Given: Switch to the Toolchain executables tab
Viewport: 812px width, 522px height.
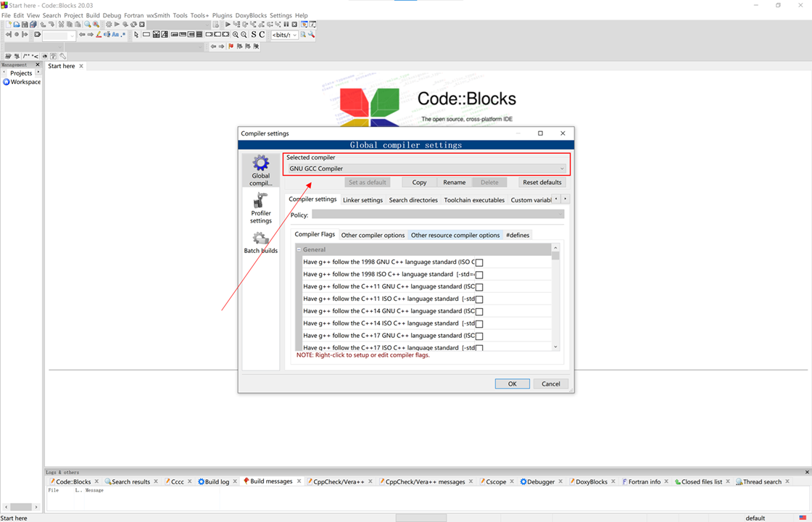Looking at the screenshot, I should 474,200.
